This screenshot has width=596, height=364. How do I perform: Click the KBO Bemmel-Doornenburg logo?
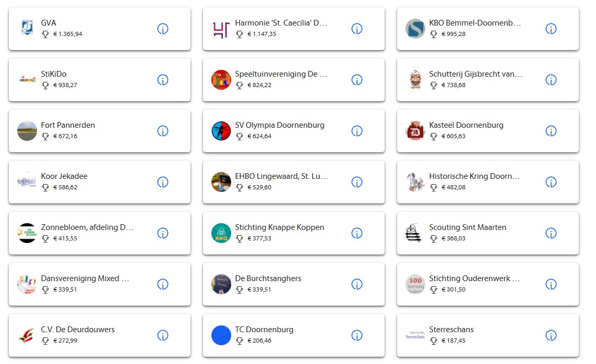pyautogui.click(x=415, y=29)
